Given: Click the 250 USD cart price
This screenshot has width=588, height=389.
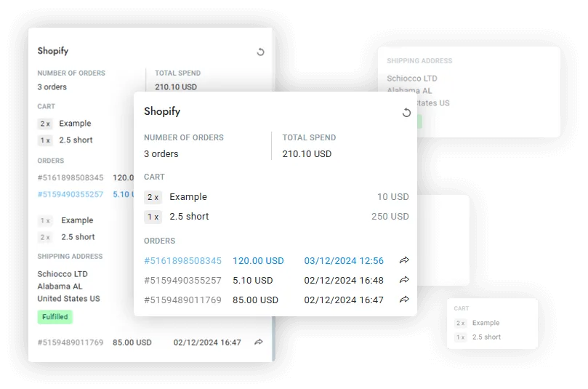Looking at the screenshot, I should (x=390, y=217).
